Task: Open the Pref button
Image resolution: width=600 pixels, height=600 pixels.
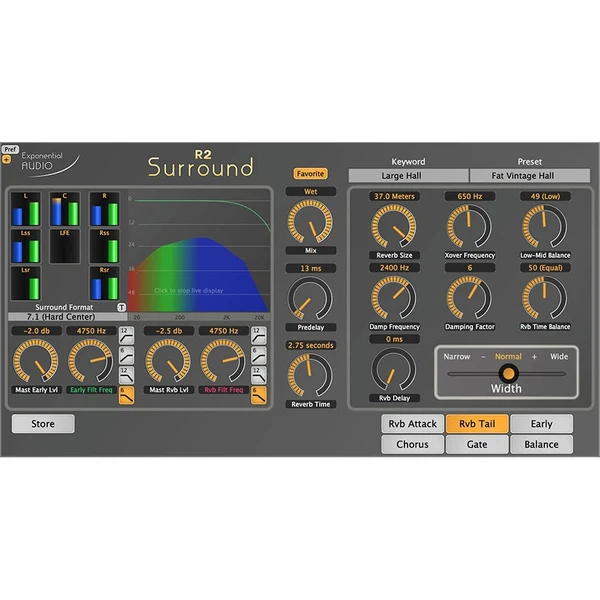Action: [x=10, y=149]
